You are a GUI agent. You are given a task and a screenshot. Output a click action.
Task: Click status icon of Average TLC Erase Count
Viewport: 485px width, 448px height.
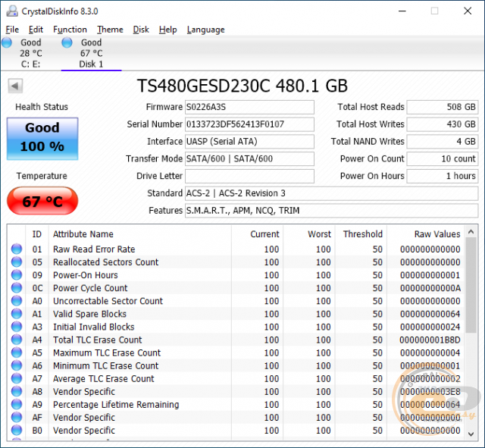(17, 379)
